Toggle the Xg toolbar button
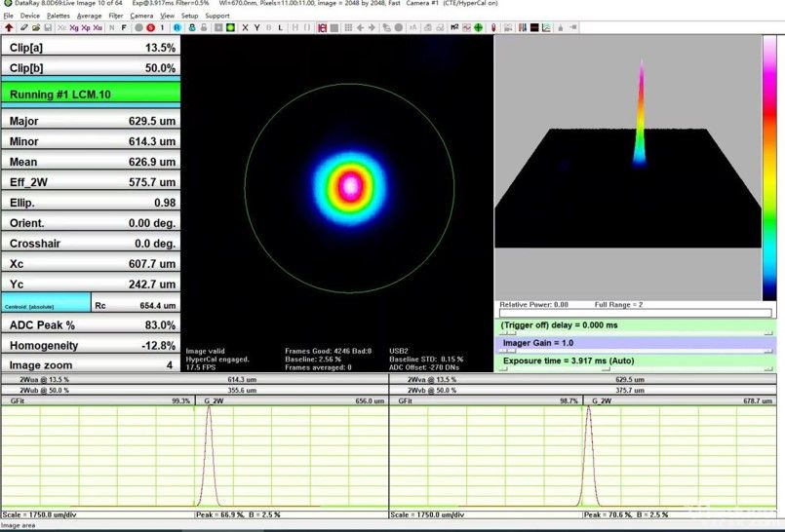The width and height of the screenshot is (785, 532). pyautogui.click(x=74, y=27)
